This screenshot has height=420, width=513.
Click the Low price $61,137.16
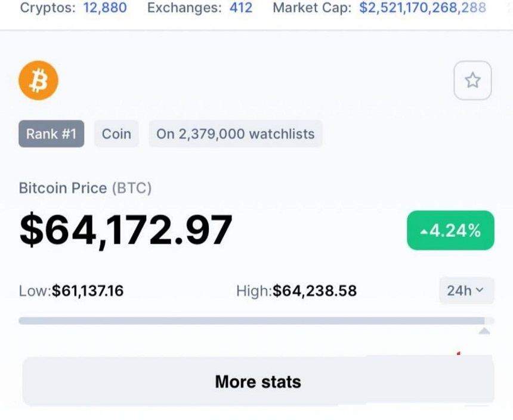click(88, 291)
